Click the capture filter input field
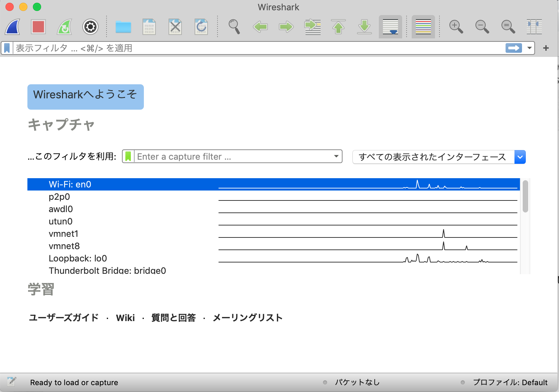This screenshot has height=392, width=559. [233, 157]
